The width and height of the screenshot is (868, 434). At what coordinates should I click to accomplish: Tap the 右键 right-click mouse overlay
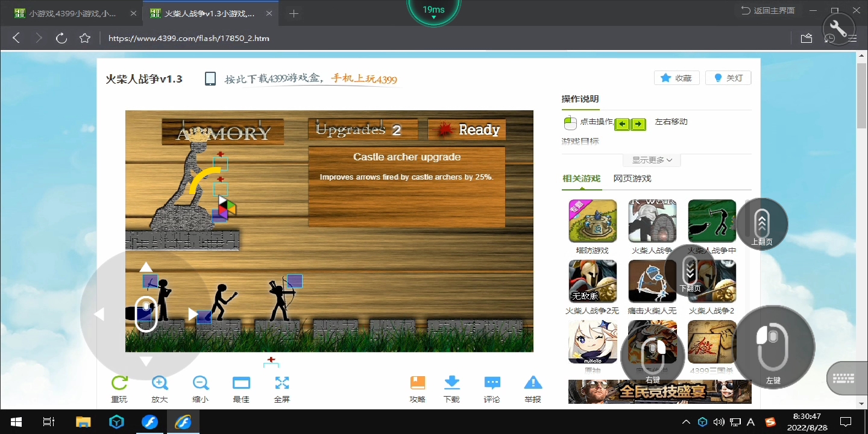coord(653,355)
